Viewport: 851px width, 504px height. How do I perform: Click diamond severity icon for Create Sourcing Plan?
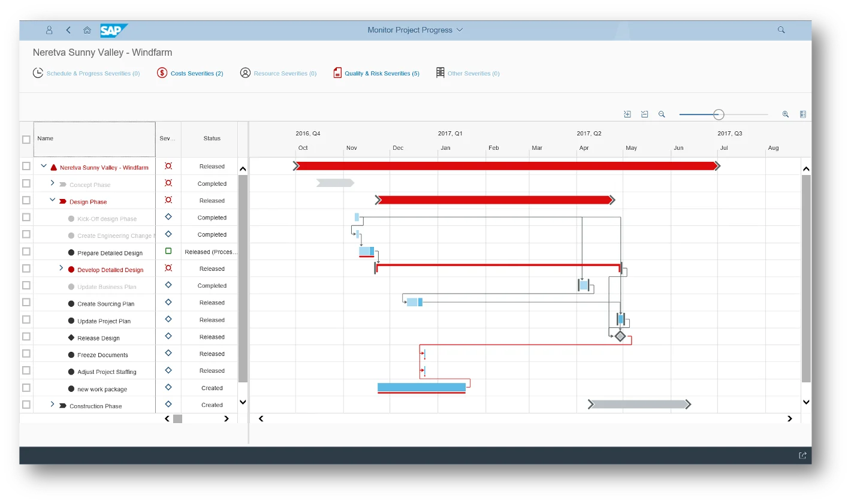click(168, 302)
